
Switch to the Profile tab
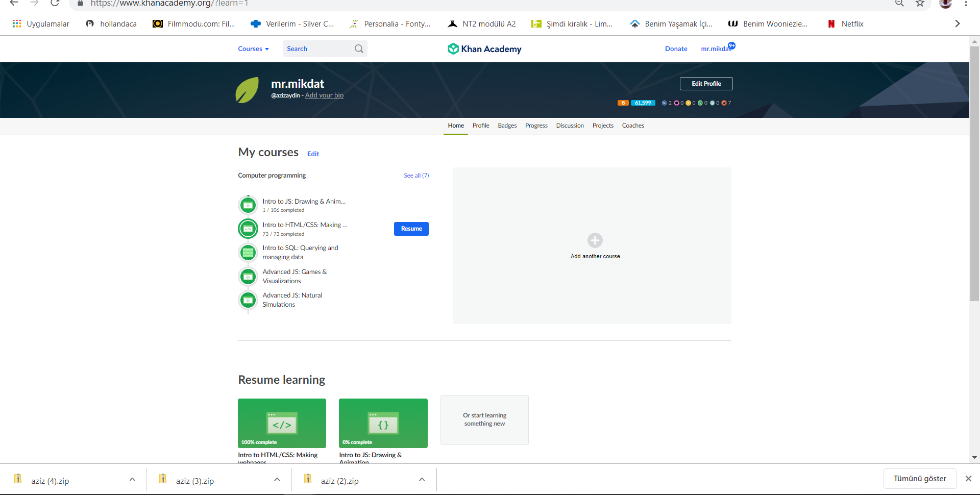coord(481,126)
